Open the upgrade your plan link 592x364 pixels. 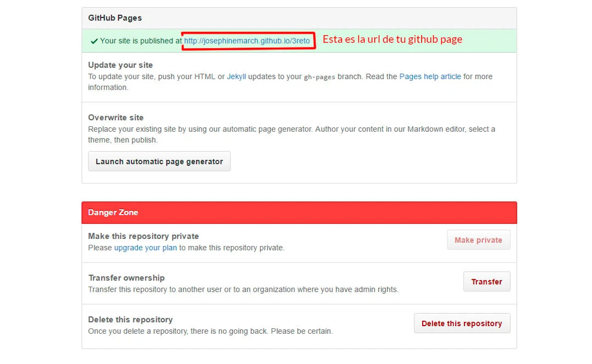pyautogui.click(x=145, y=248)
